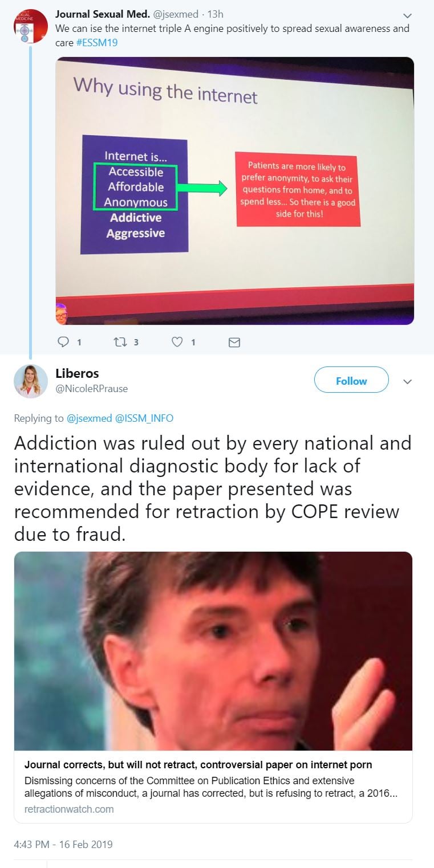Open @jsexmed mention in reply line
Image resolution: width=434 pixels, height=868 pixels.
coord(90,418)
